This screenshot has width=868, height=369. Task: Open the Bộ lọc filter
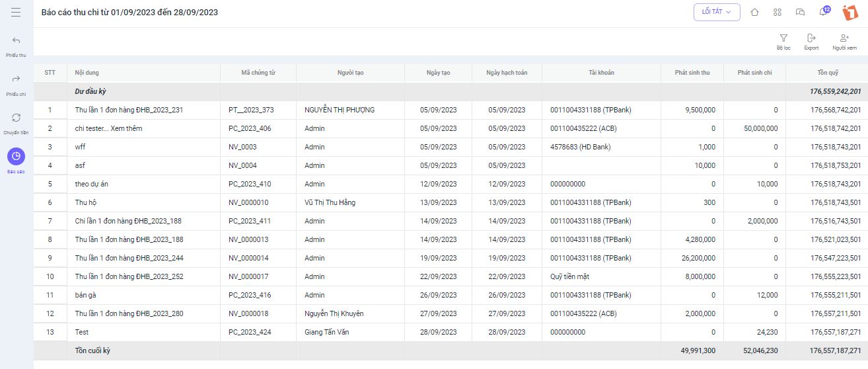pyautogui.click(x=783, y=42)
